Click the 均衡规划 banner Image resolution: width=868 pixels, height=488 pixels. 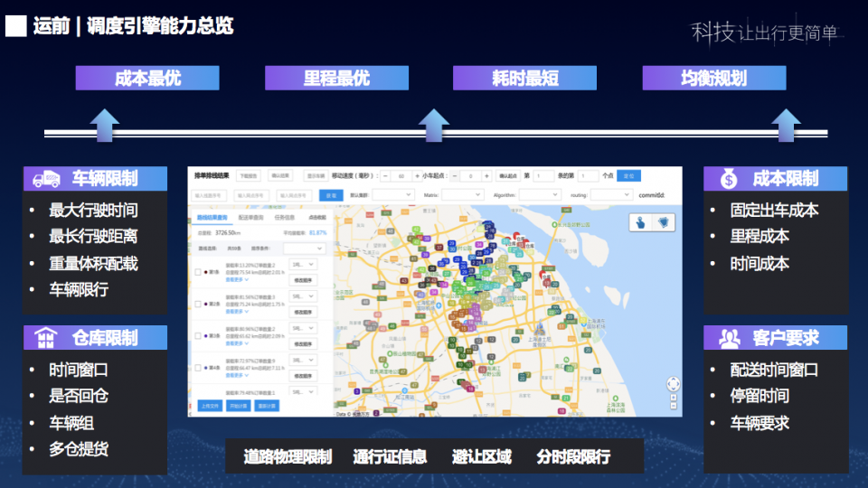[714, 78]
